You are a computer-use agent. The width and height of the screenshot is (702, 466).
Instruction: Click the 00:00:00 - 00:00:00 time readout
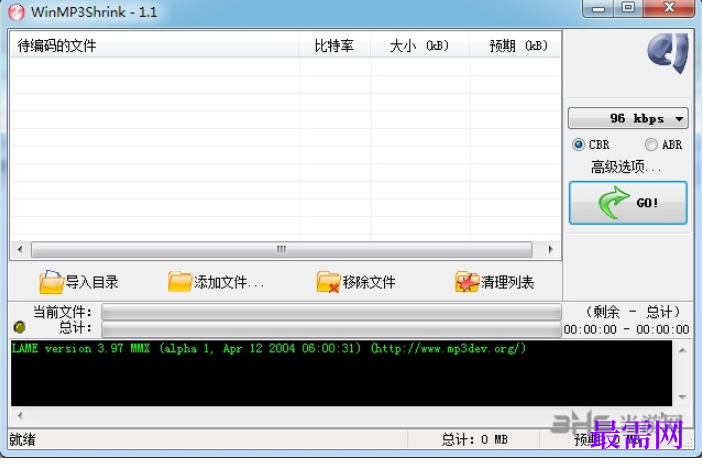pos(626,329)
